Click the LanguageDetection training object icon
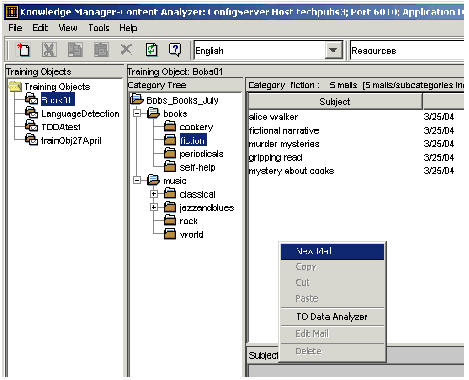The width and height of the screenshot is (469, 380). click(32, 113)
